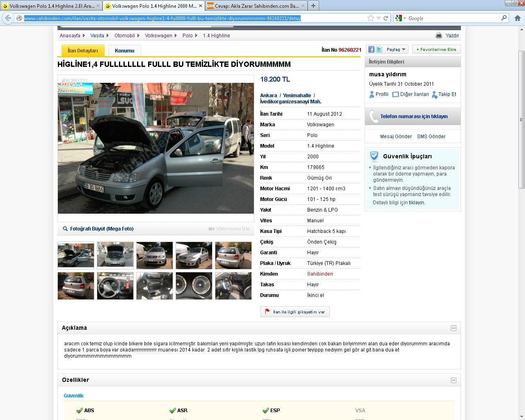The width and height of the screenshot is (525, 420).
Task: Click the red complaint flag icon
Action: 267,312
